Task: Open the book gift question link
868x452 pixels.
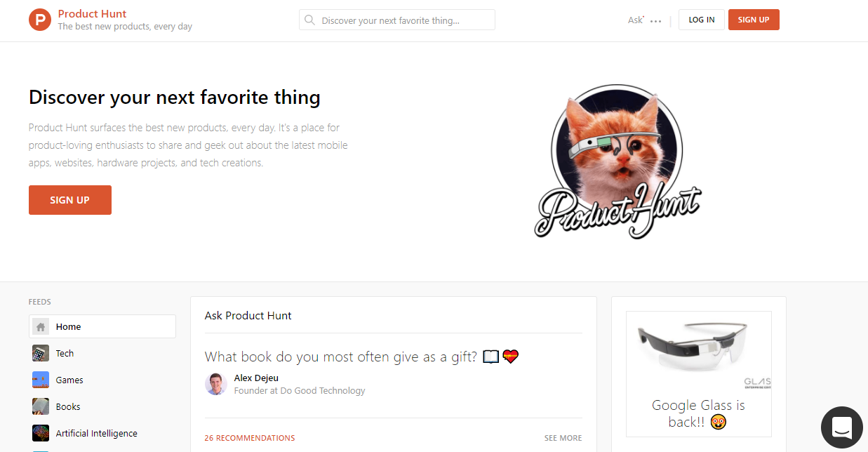Action: [x=340, y=357]
